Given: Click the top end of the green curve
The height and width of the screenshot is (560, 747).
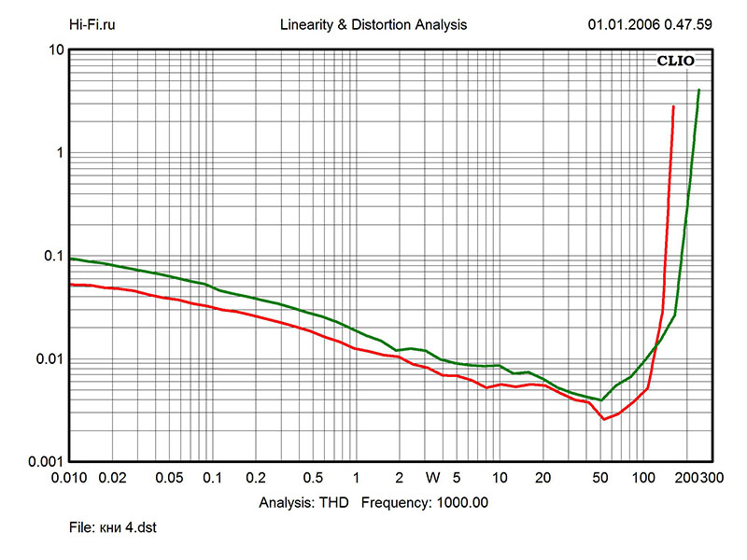Looking at the screenshot, I should click(x=698, y=91).
